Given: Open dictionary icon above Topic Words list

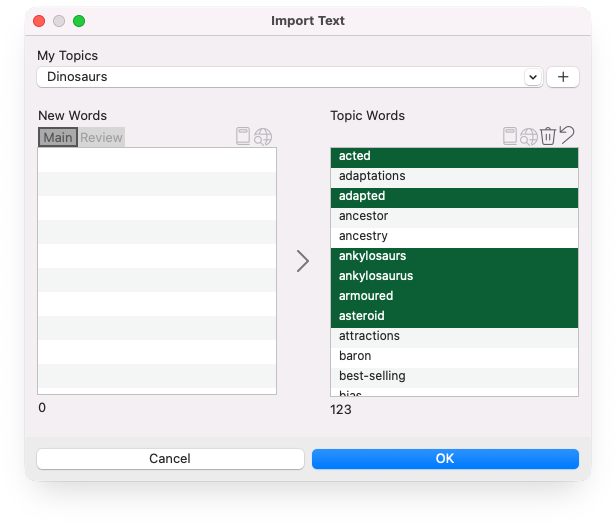Looking at the screenshot, I should 510,136.
